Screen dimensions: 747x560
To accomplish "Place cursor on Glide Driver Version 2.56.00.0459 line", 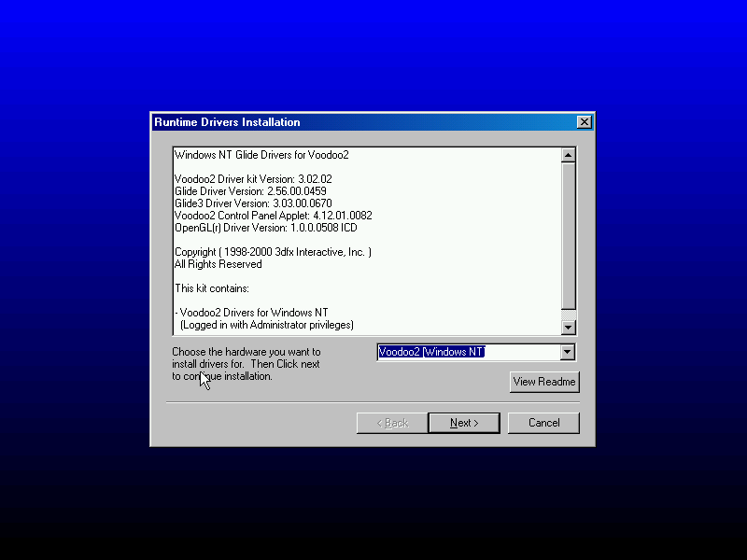I will tap(250, 191).
